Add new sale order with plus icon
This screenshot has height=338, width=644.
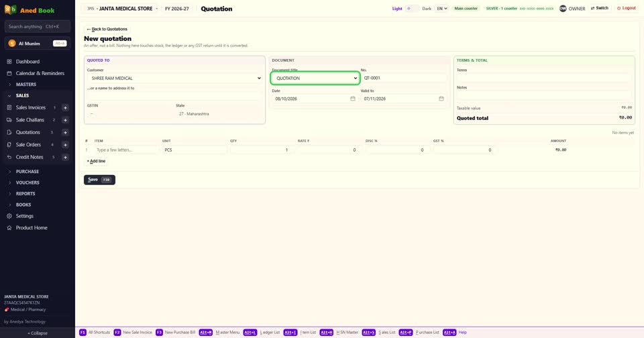65,145
